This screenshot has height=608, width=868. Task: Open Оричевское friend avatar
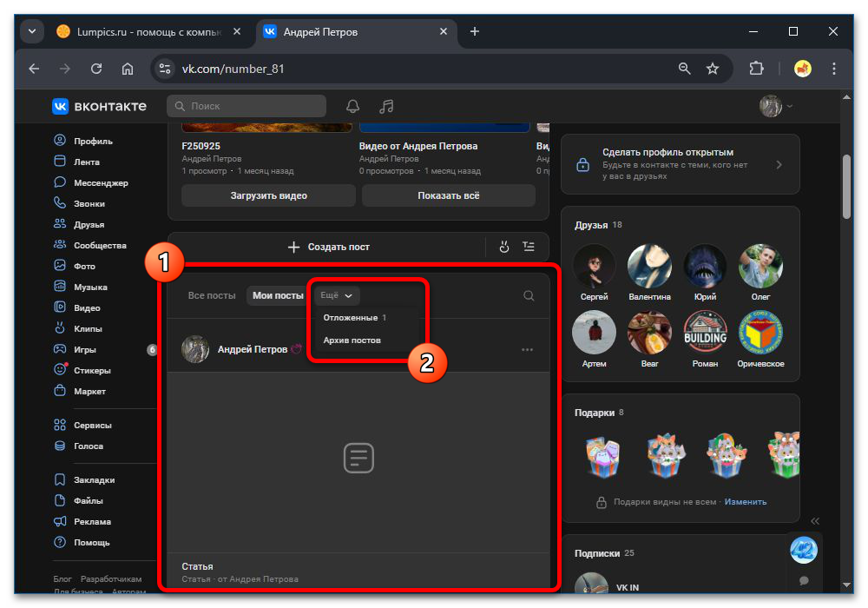tap(760, 333)
